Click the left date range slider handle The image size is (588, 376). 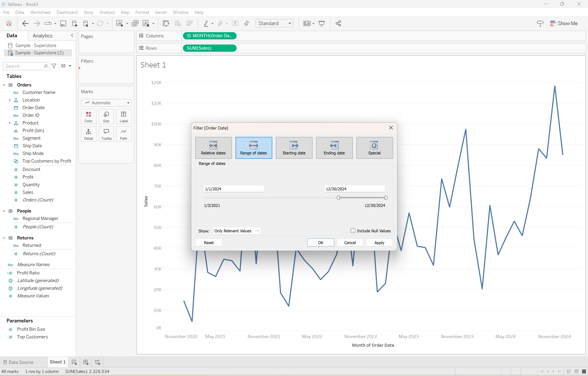338,197
